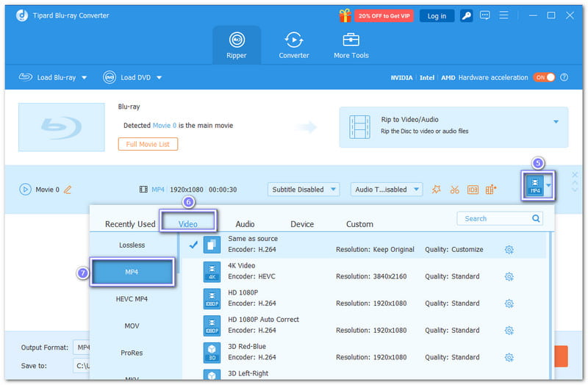Switch to the Audio format tab
Viewport: 588px width, 385px height.
pyautogui.click(x=245, y=224)
